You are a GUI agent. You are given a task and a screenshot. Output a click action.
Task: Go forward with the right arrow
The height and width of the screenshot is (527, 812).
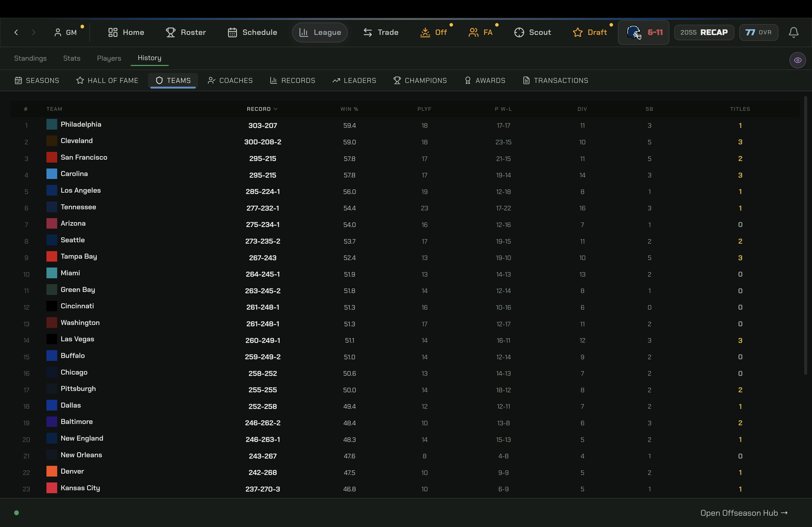(x=34, y=32)
